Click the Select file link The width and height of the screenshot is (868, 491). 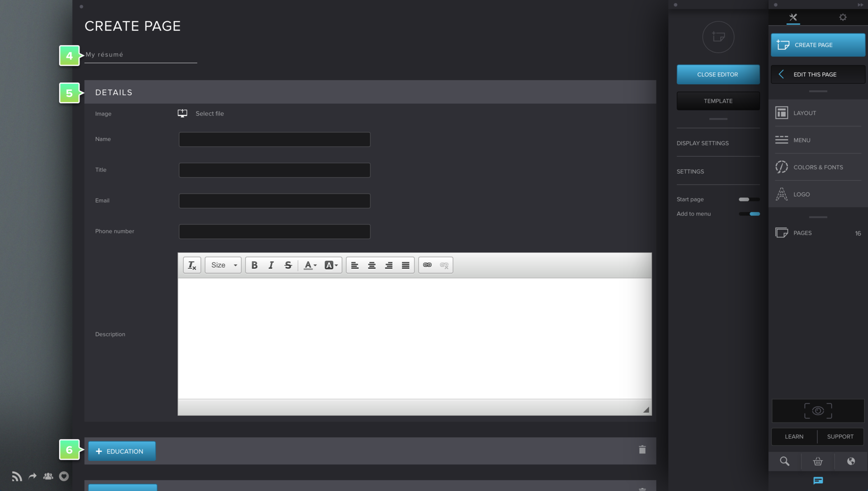(210, 113)
